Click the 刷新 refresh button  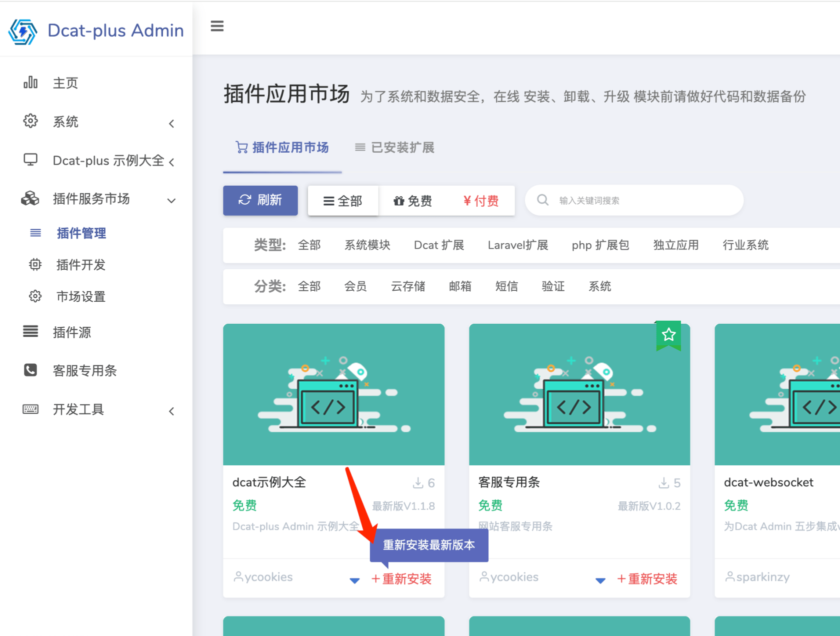point(260,200)
